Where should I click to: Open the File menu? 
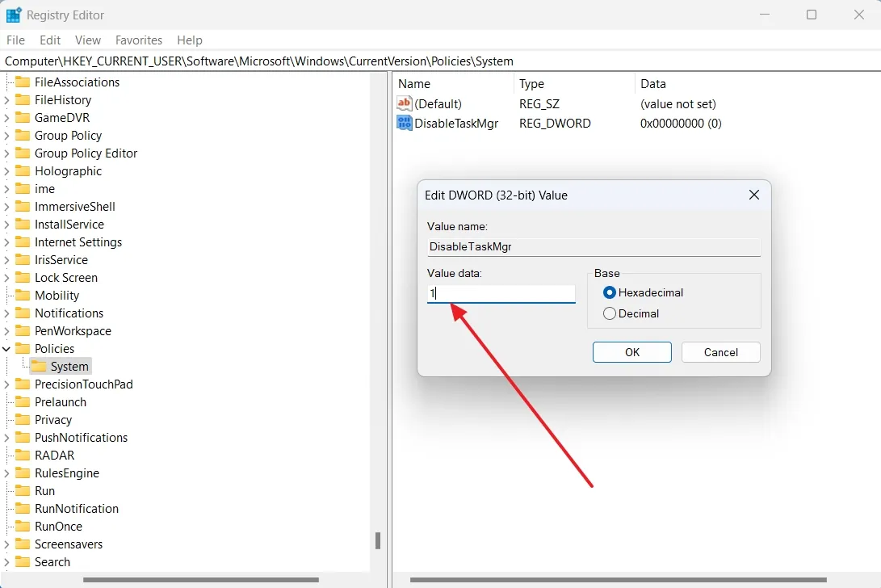click(x=15, y=40)
